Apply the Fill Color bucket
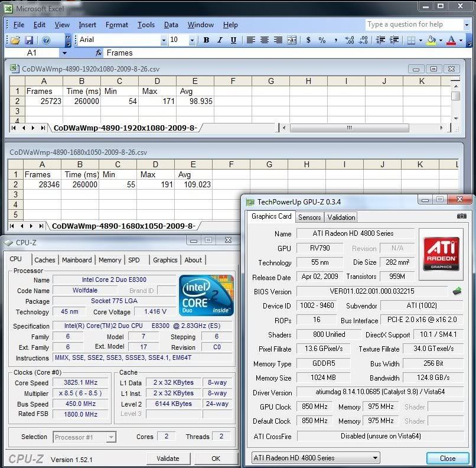The height and width of the screenshot is (468, 476). (431, 40)
